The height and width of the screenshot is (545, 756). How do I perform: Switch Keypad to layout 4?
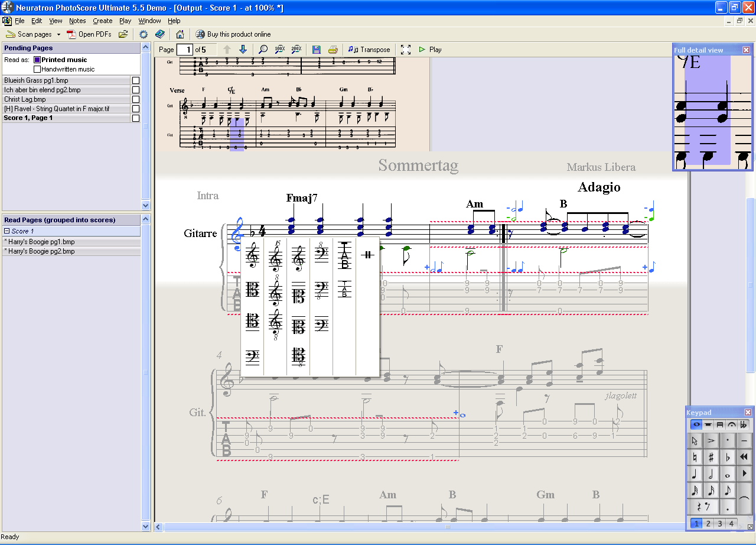(731, 523)
